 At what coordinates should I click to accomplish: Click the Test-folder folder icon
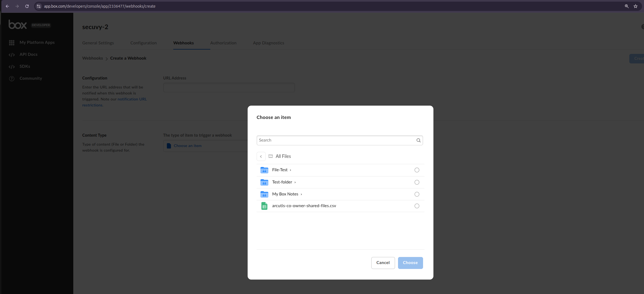[264, 182]
